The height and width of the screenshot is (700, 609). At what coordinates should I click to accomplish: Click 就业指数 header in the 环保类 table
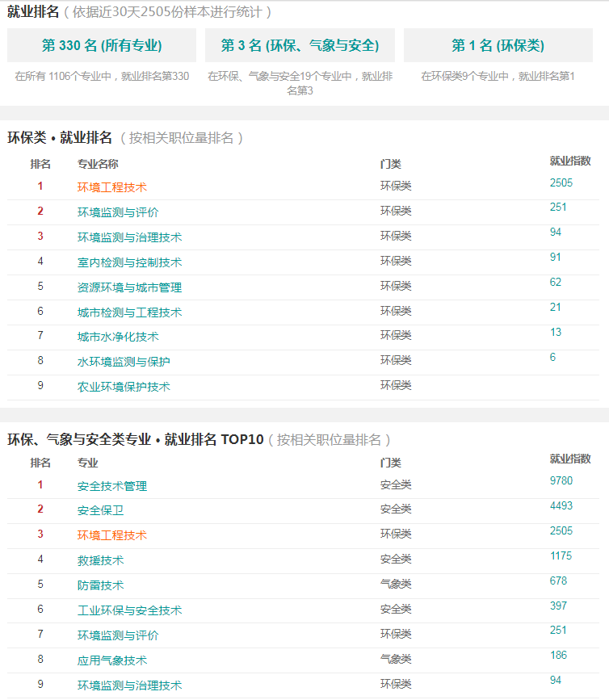click(570, 161)
